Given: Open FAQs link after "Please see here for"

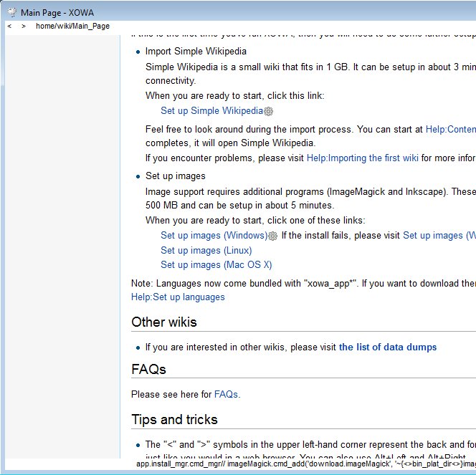Looking at the screenshot, I should coord(226,394).
